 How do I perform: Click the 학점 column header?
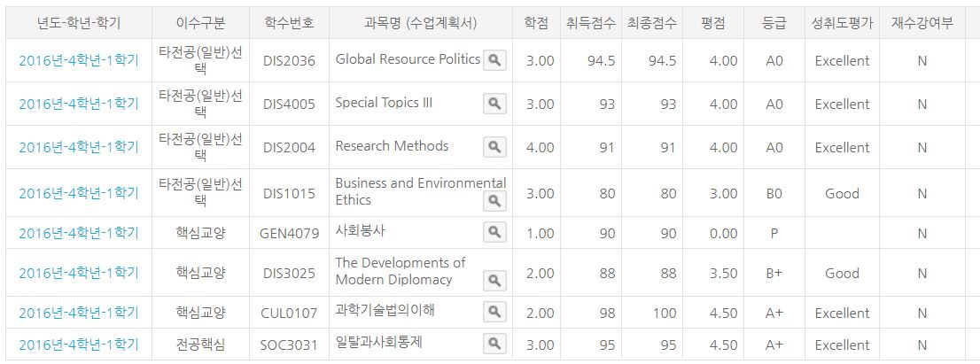coord(538,24)
